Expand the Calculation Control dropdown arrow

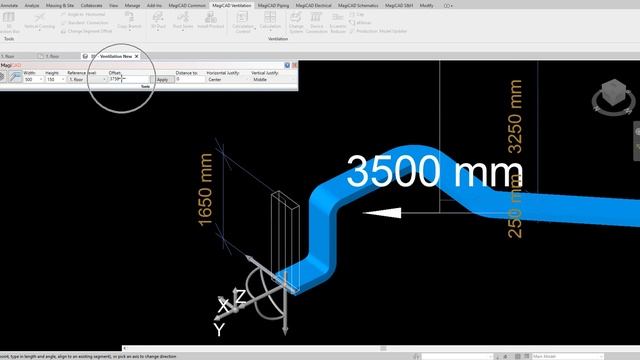pos(255,29)
